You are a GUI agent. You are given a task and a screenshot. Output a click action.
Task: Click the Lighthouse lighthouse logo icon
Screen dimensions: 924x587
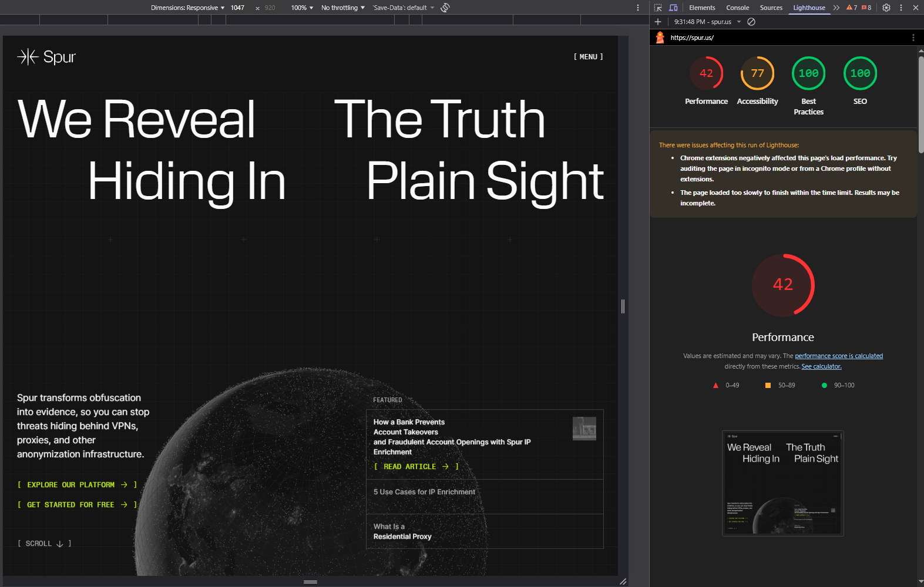(660, 38)
